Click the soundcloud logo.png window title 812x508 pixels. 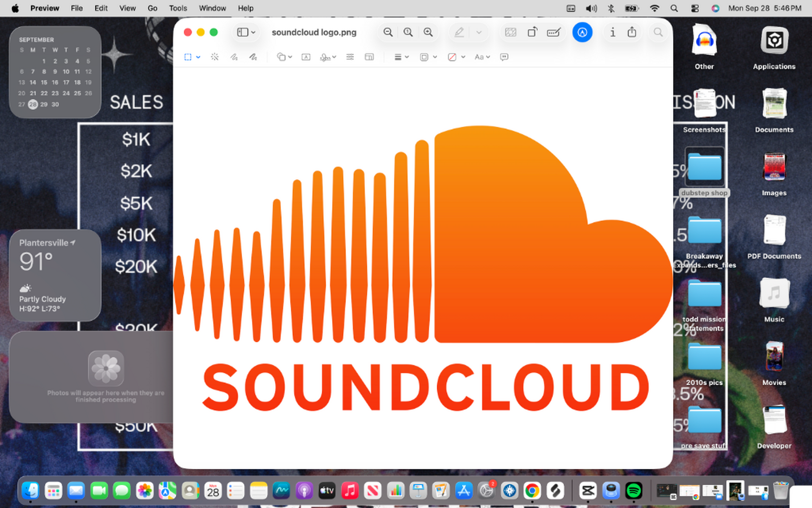coord(314,32)
